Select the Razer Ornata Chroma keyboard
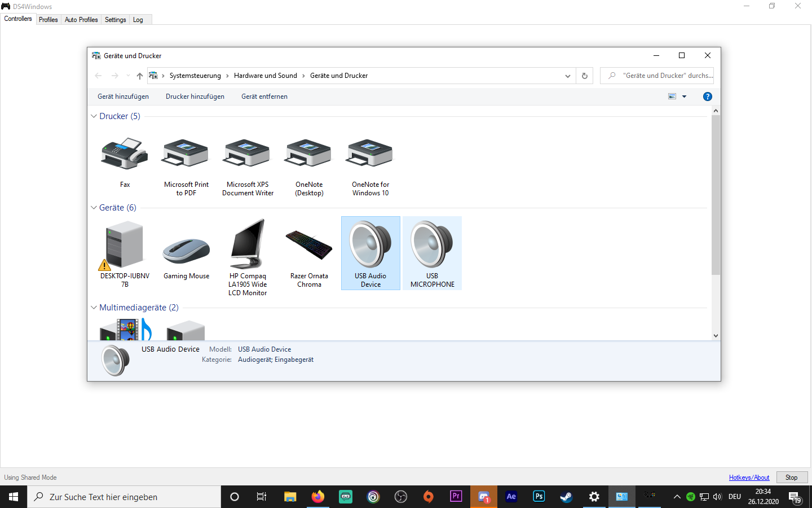Viewport: 812px width, 508px height. coord(309,253)
